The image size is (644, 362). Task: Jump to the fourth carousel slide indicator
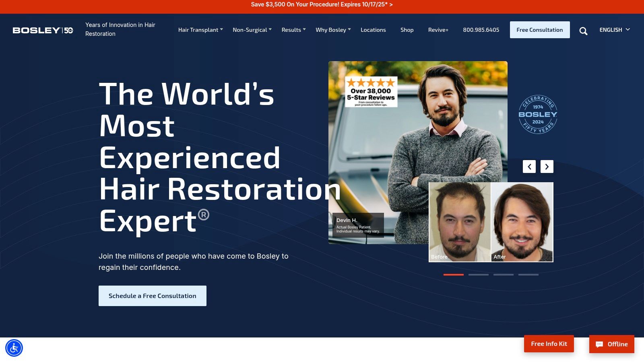point(528,275)
